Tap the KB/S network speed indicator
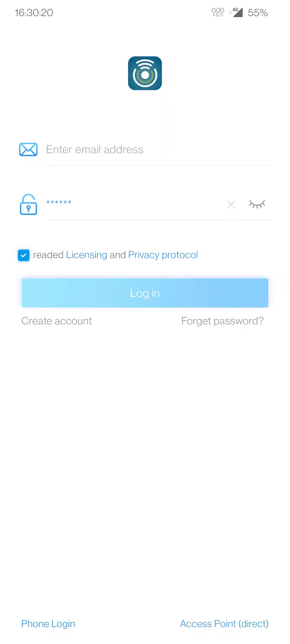 pos(218,12)
